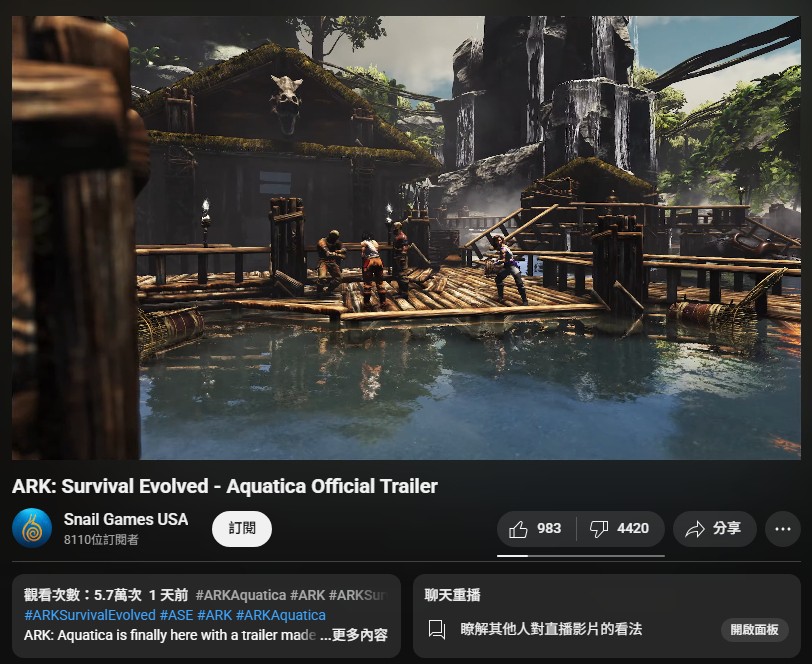This screenshot has width=812, height=664.
Task: Open the #ARKSurvivalEvolved hashtag link
Action: point(90,615)
